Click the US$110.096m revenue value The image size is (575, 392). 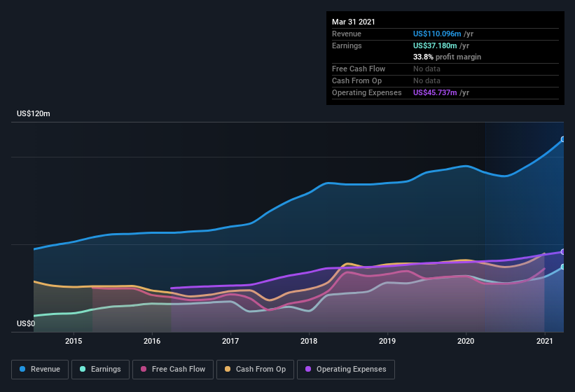[437, 34]
